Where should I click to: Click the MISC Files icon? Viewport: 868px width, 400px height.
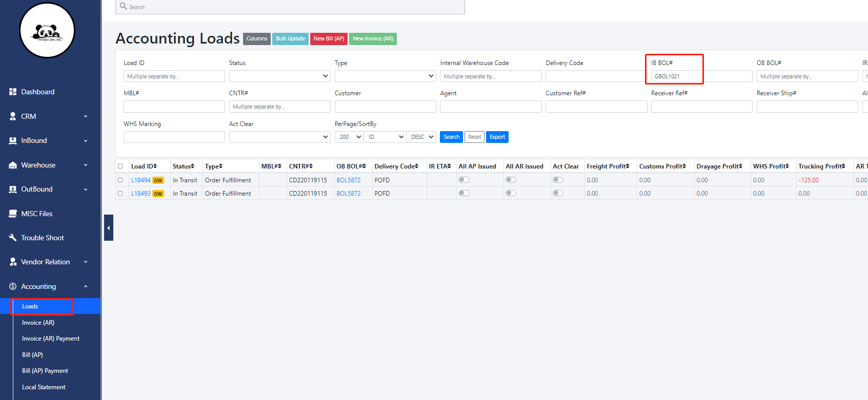[13, 214]
